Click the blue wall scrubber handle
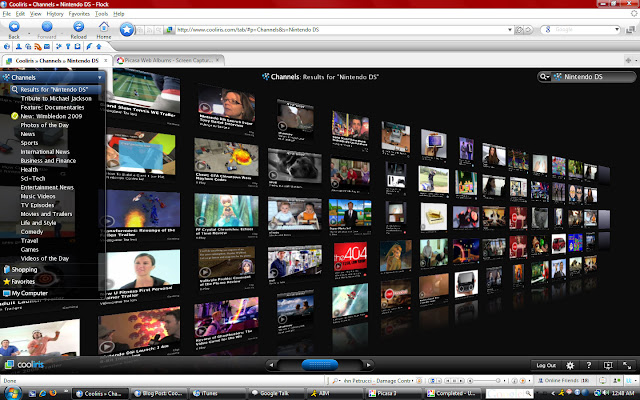The width and height of the screenshot is (640, 400). tap(320, 365)
